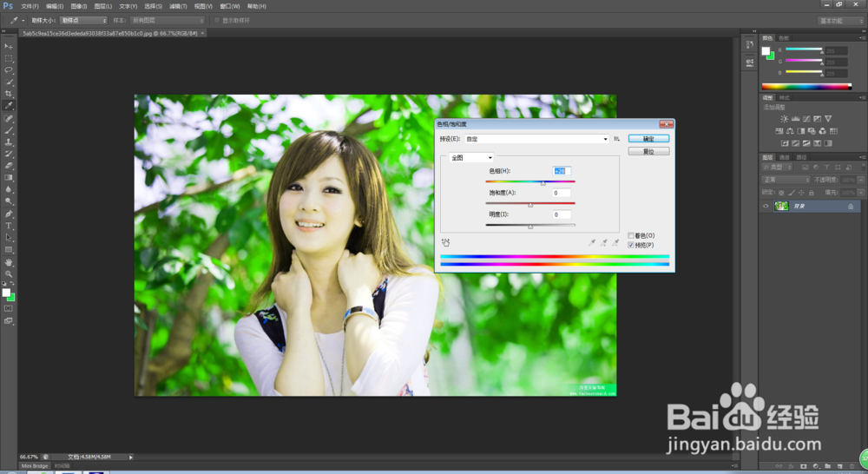868x474 pixels.
Task: Add a Brightness/Contrast adjustment
Action: 785,118
